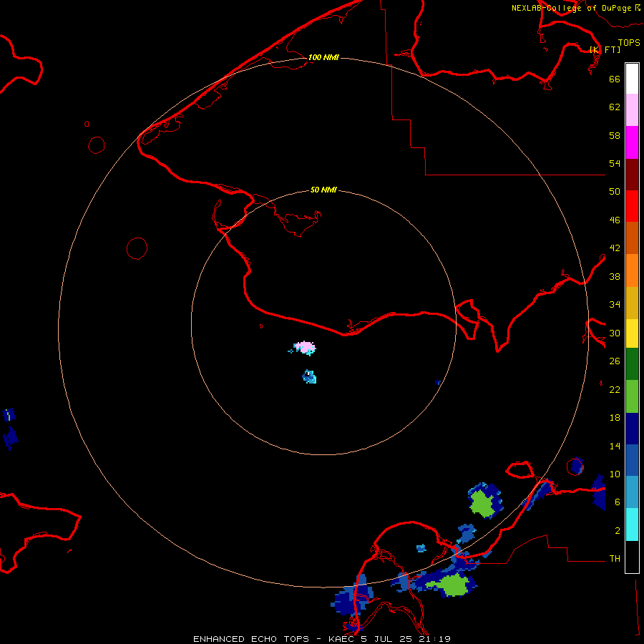Click the '22' legend label
Viewport: 644px width, 644px height.
click(x=615, y=389)
